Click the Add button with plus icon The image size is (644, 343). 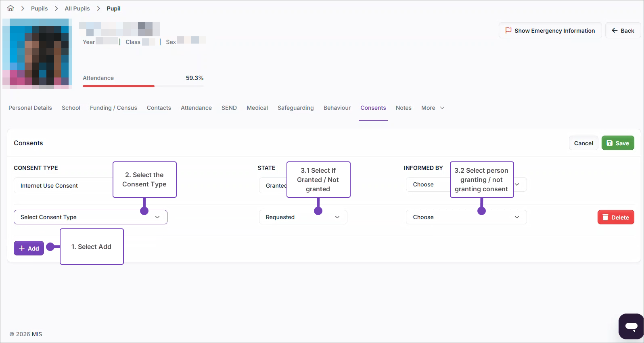coord(29,249)
